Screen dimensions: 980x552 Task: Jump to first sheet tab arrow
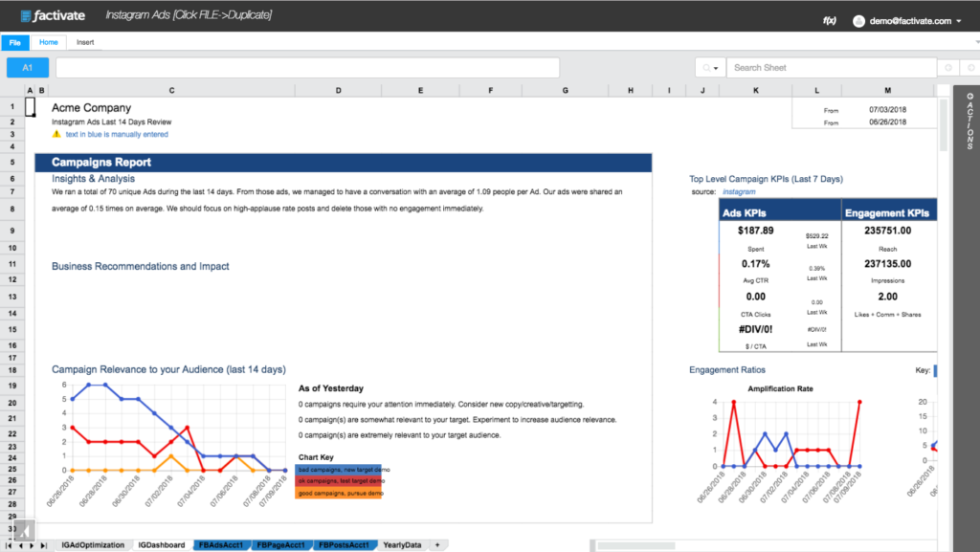tap(9, 545)
